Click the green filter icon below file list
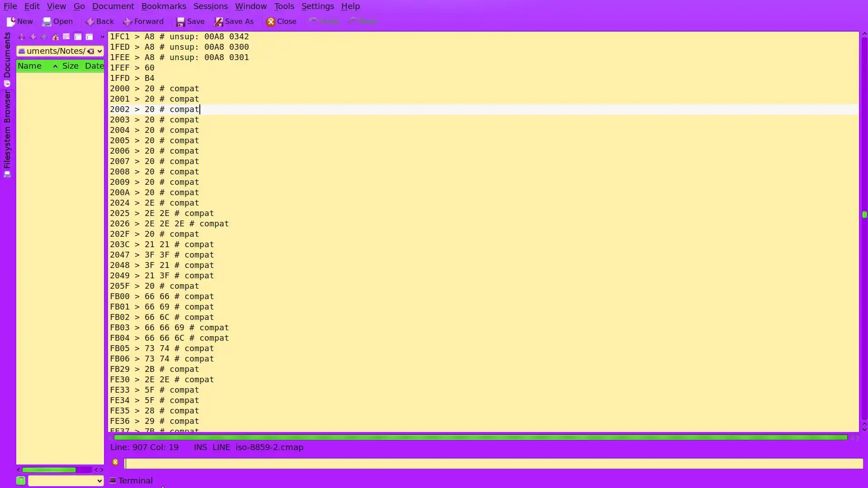 (21, 481)
